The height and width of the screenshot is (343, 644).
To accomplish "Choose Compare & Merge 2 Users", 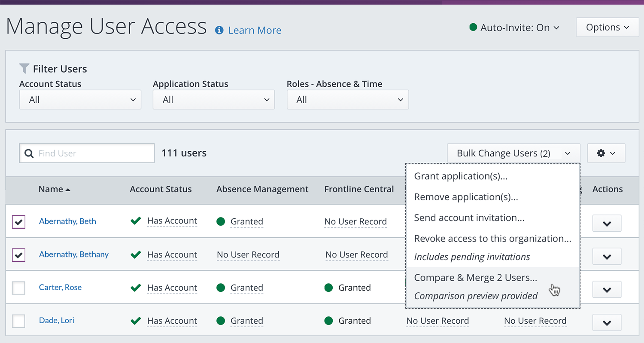I will tap(475, 278).
